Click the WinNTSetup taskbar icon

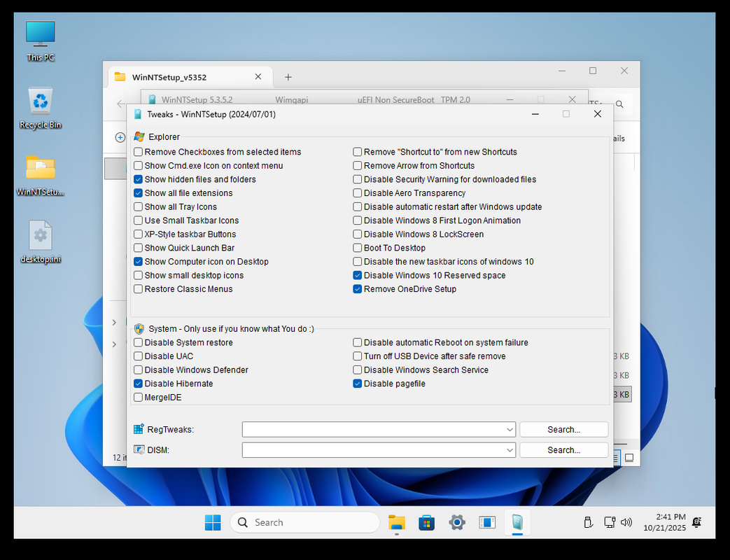(517, 522)
